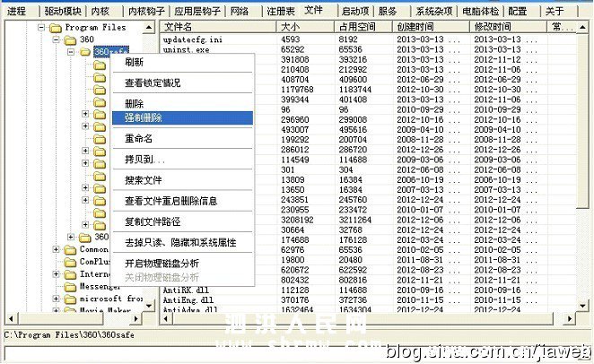
Task: Click the Internet folder icon in tree
Action: 71,274
